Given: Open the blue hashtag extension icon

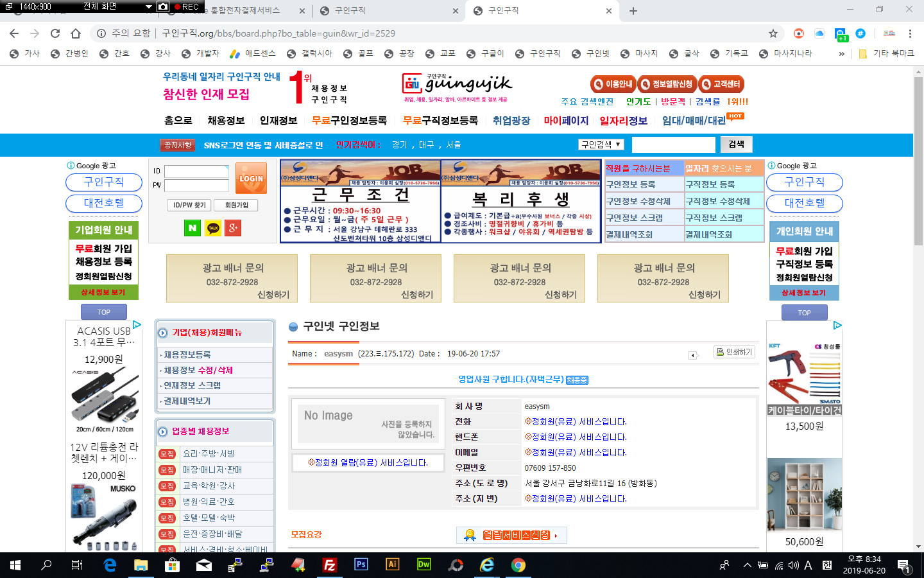Looking at the screenshot, I should (860, 33).
